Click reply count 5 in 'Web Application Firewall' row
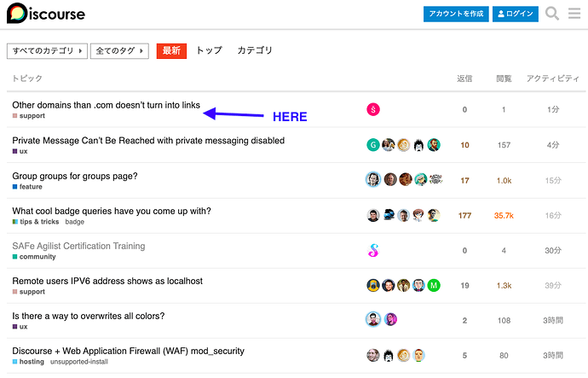Screen dimensions: 588x378 point(464,356)
